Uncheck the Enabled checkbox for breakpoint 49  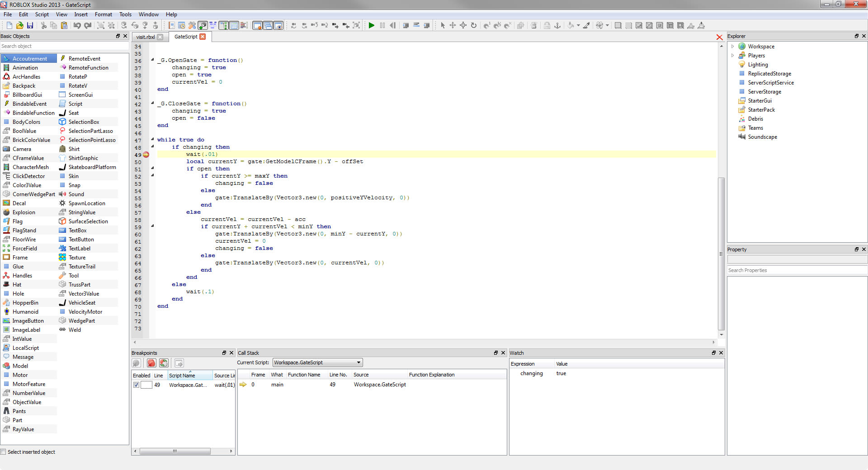[x=136, y=385]
